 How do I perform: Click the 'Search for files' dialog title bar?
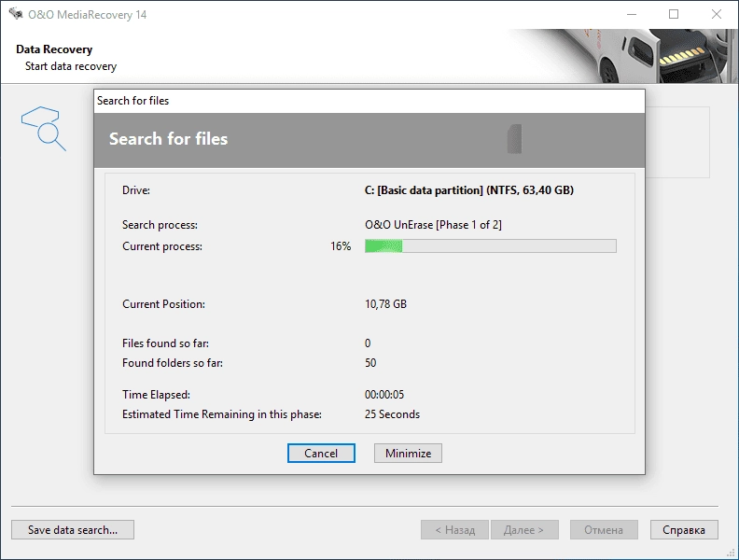coord(369,101)
